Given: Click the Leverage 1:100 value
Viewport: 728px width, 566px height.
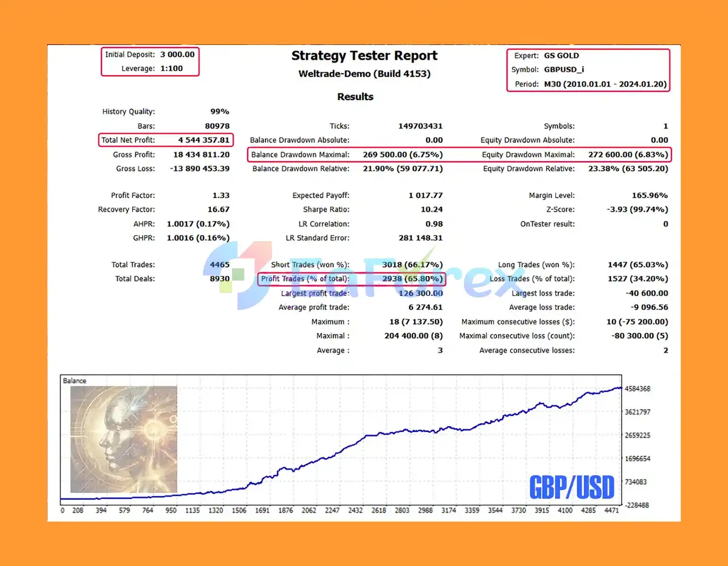Looking at the screenshot, I should point(171,68).
